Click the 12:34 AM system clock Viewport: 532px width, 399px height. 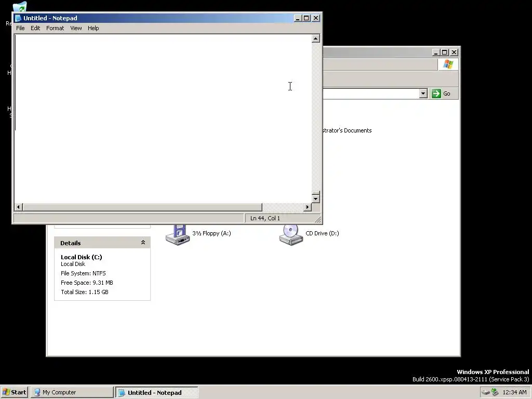click(x=514, y=393)
